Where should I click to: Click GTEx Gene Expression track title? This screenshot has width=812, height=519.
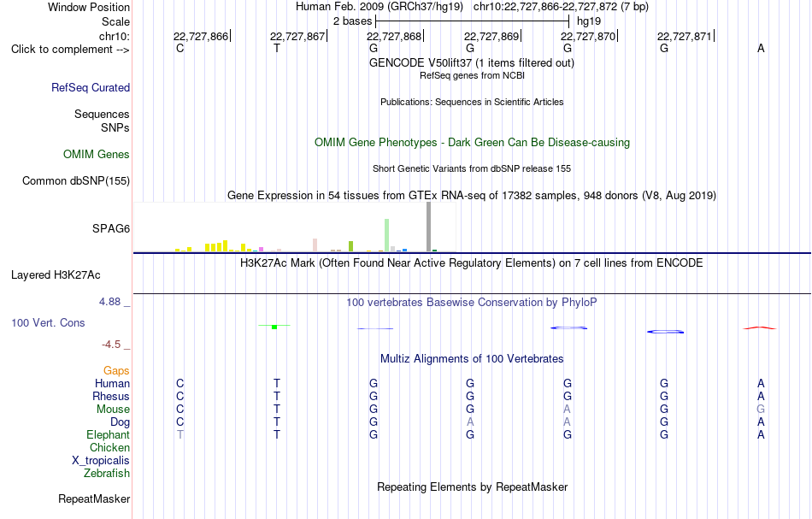point(472,195)
